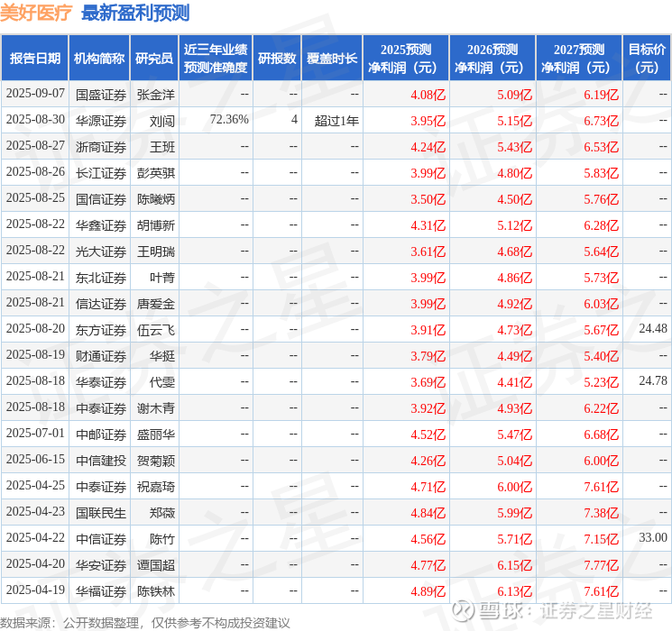The height and width of the screenshot is (631, 672).
Task: Click 东方证券 institution cell
Action: [101, 330]
